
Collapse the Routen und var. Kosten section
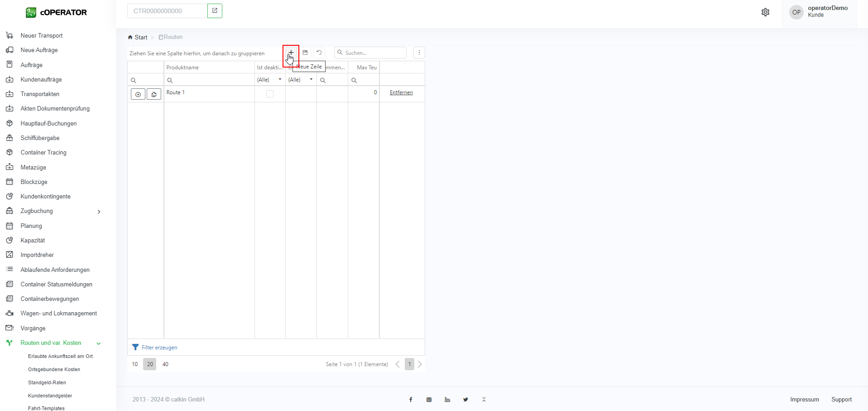(99, 343)
